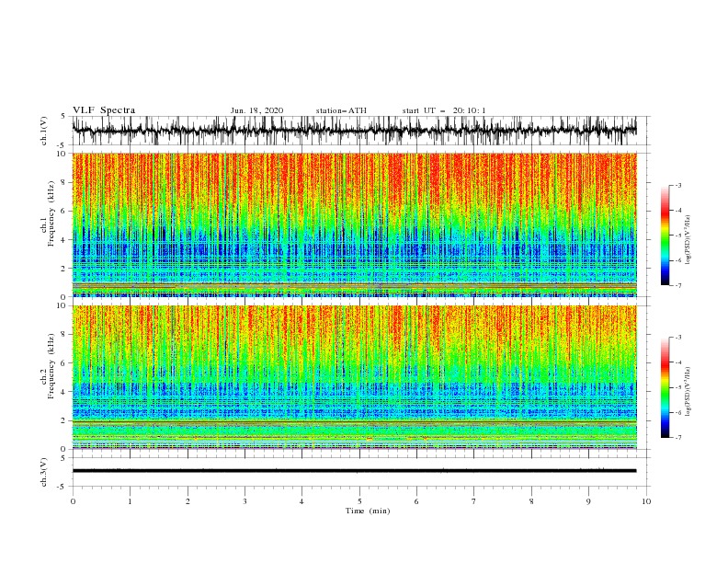The width and height of the screenshot is (728, 563).
Task: Click the "3" tick on the time axis
Action: 245,501
